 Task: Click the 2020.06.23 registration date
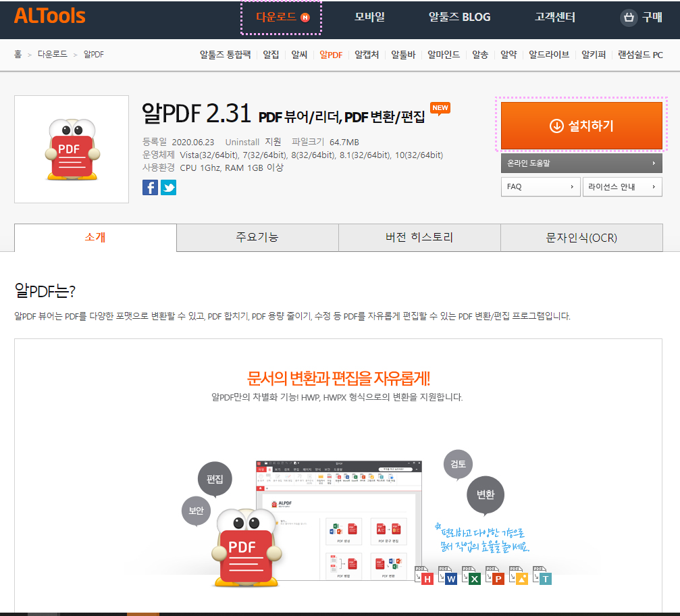(193, 143)
